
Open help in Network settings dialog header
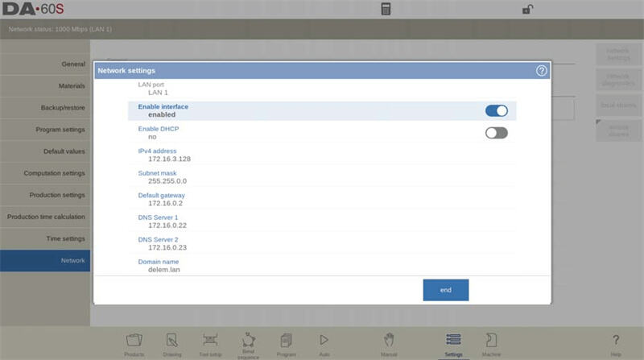(x=542, y=71)
